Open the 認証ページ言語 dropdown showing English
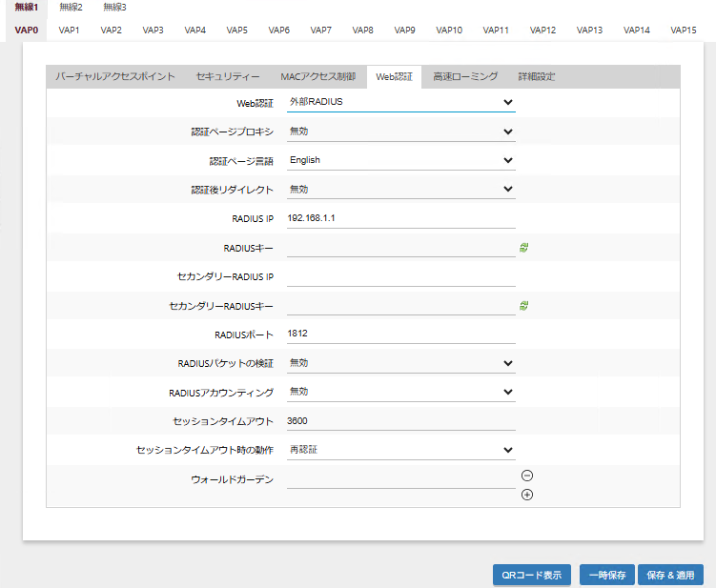716x588 pixels. 400,160
